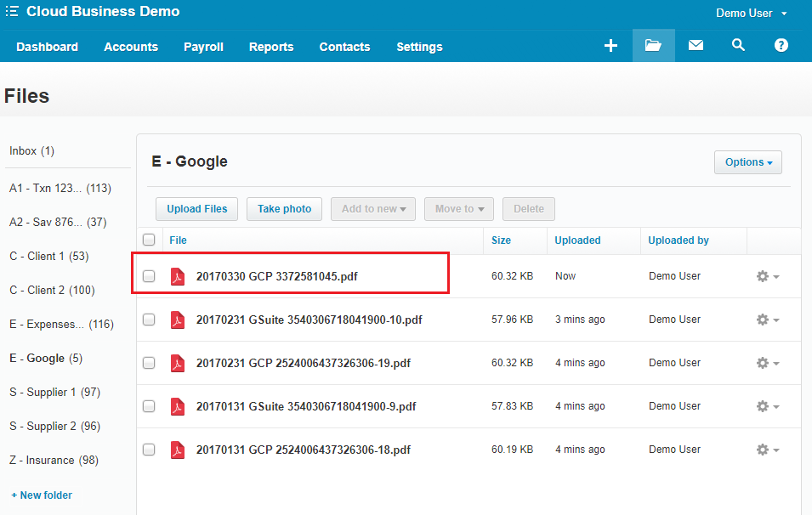Open folder C - Client 1 (53)
Image resolution: width=812 pixels, height=515 pixels.
(x=49, y=257)
